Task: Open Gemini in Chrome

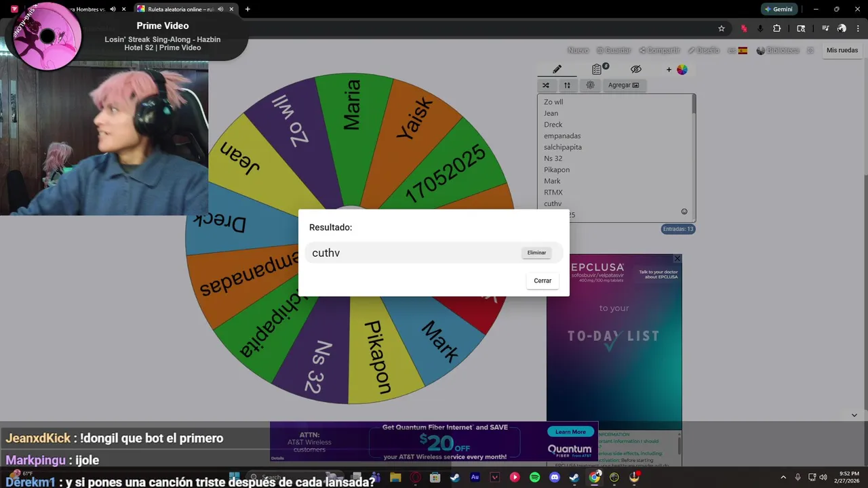Action: [x=778, y=9]
